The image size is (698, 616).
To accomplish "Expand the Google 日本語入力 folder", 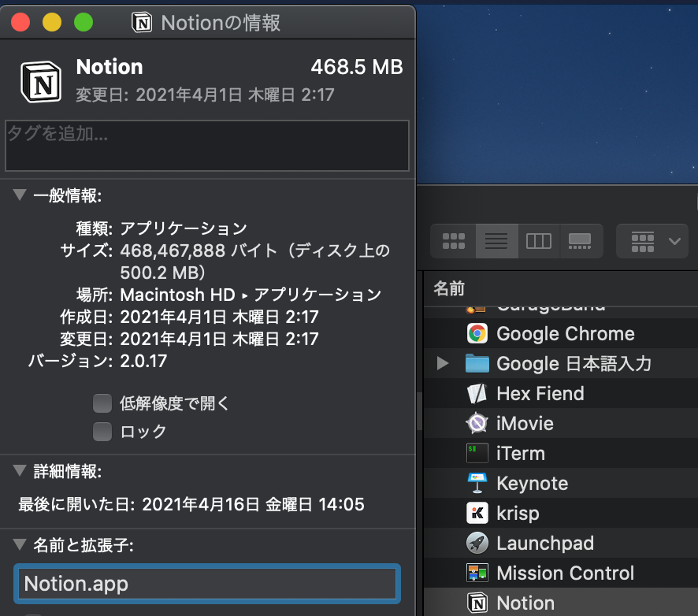I will [x=443, y=363].
